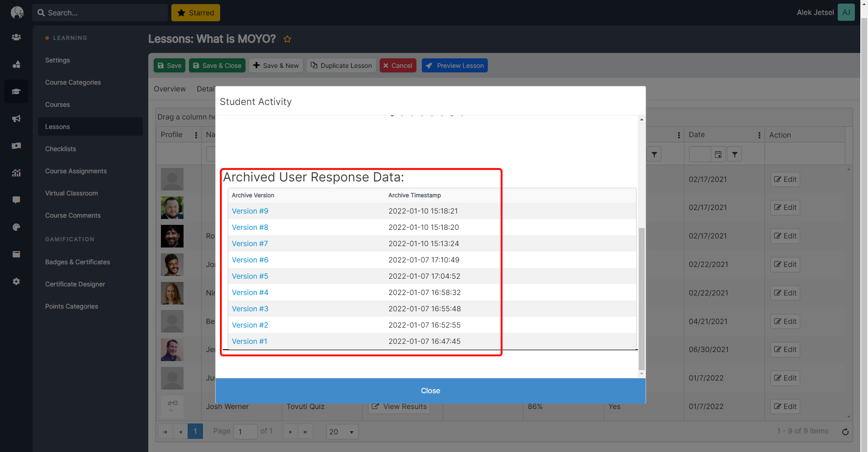The height and width of the screenshot is (452, 868).
Task: Click Save & Close button
Action: (x=217, y=66)
